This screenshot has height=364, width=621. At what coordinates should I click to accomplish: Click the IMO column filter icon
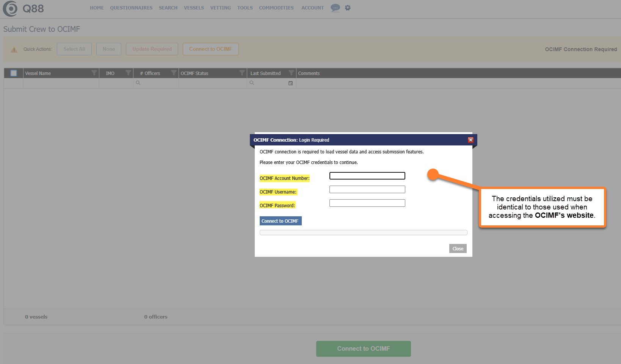[x=128, y=73]
